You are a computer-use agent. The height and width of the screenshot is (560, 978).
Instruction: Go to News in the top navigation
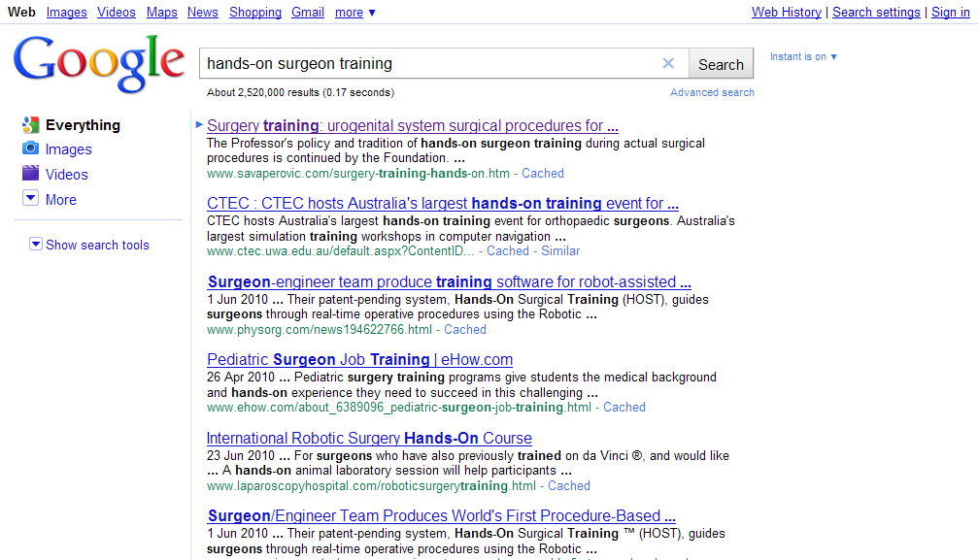pos(203,13)
